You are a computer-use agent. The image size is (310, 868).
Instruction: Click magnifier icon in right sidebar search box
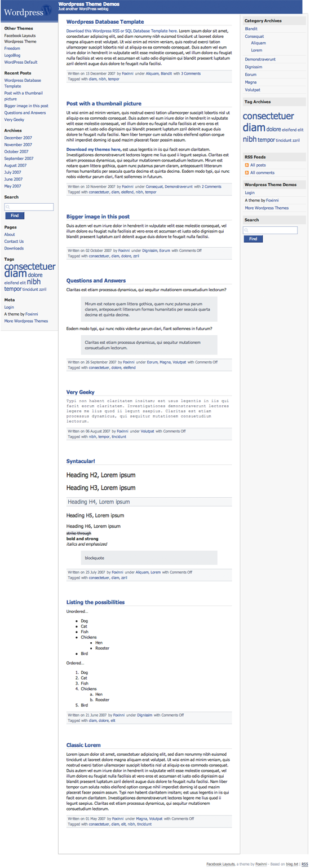[x=246, y=230]
